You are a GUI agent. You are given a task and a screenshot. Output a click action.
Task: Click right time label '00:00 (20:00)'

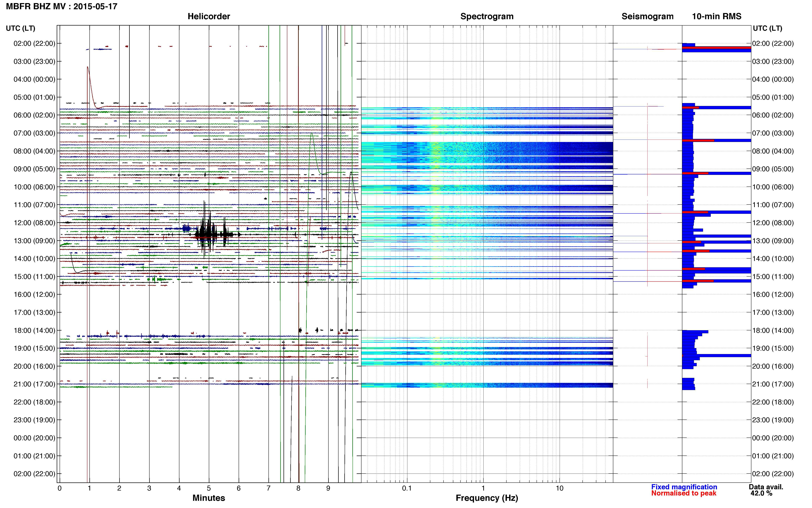[773, 438]
